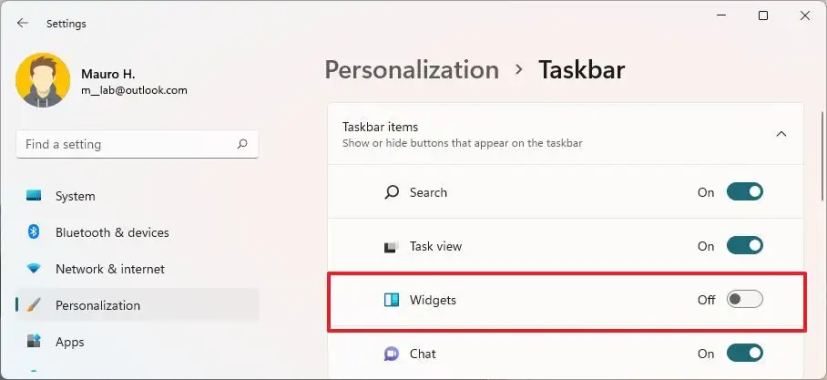Turn off the Search taskbar toggle
The width and height of the screenshot is (827, 380).
coord(745,192)
